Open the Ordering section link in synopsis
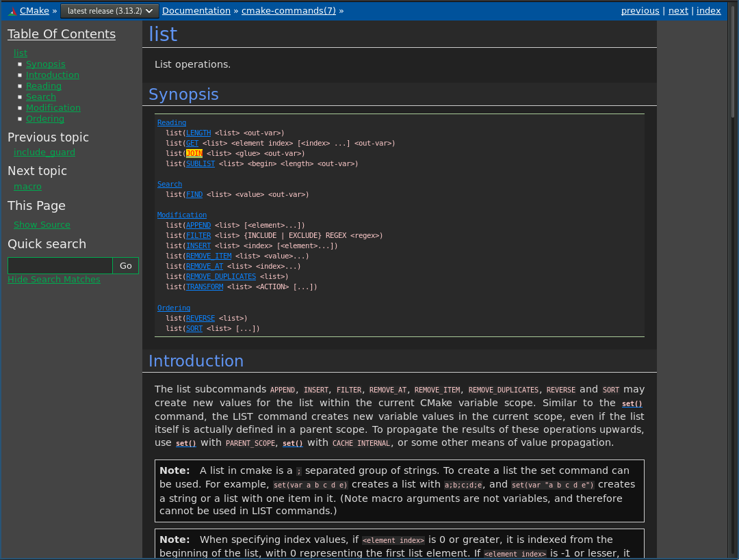739x560 pixels. click(174, 308)
